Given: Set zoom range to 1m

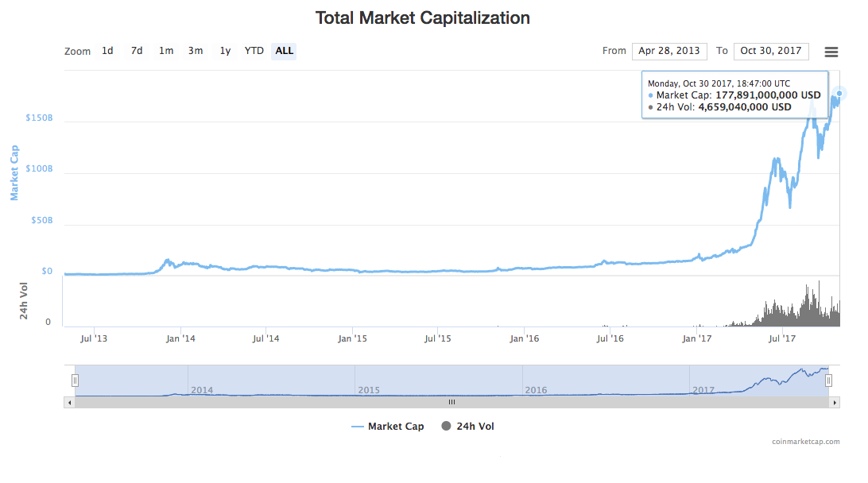Looking at the screenshot, I should click(x=166, y=51).
